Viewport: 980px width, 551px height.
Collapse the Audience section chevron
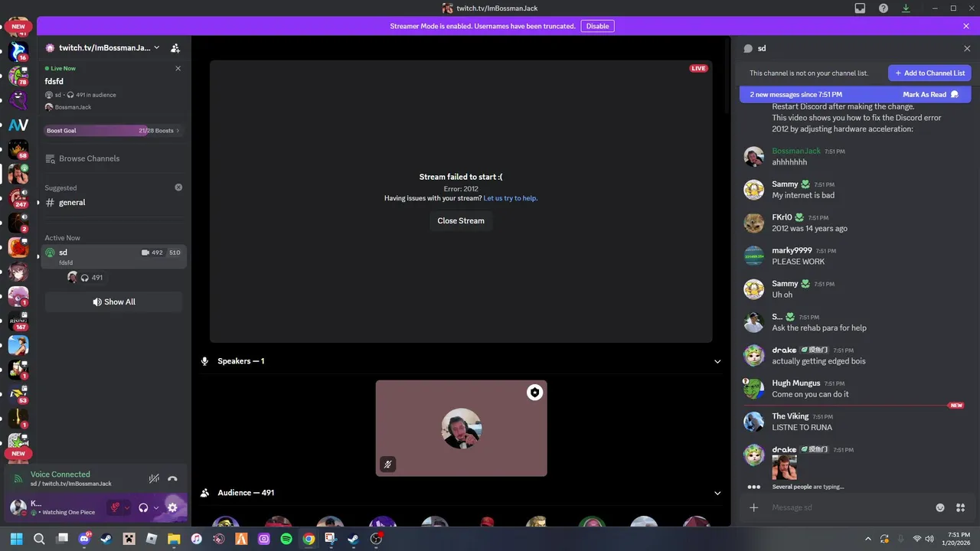[717, 493]
